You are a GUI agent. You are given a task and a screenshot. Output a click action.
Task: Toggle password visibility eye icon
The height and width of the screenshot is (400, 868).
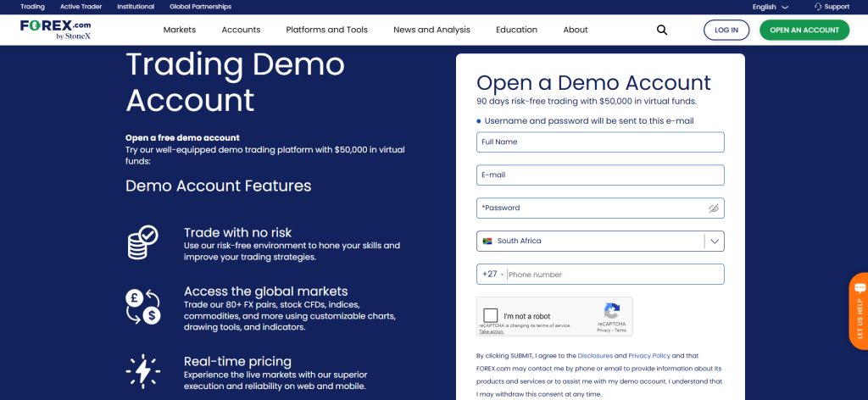[x=714, y=208]
